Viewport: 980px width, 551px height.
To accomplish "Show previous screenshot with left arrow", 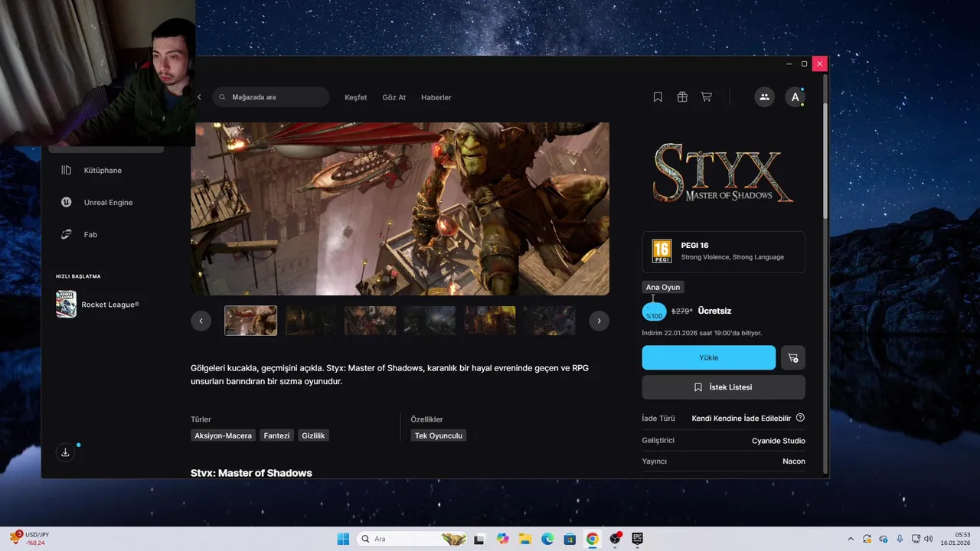I will [201, 321].
